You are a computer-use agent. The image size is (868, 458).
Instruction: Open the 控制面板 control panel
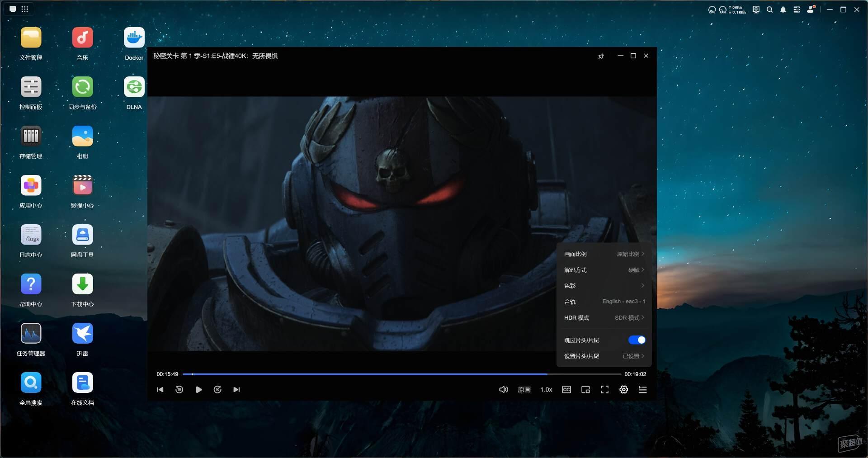(x=31, y=87)
